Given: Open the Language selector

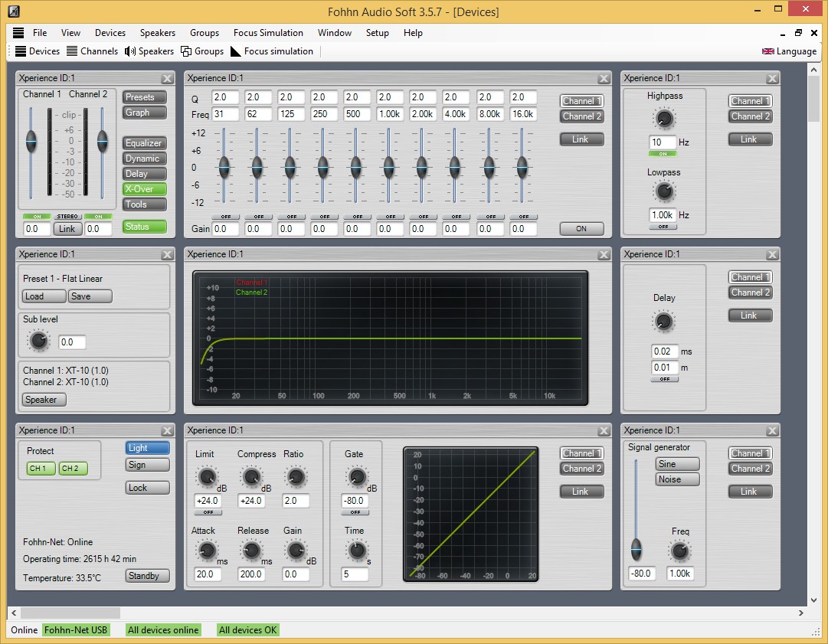Looking at the screenshot, I should (x=789, y=51).
